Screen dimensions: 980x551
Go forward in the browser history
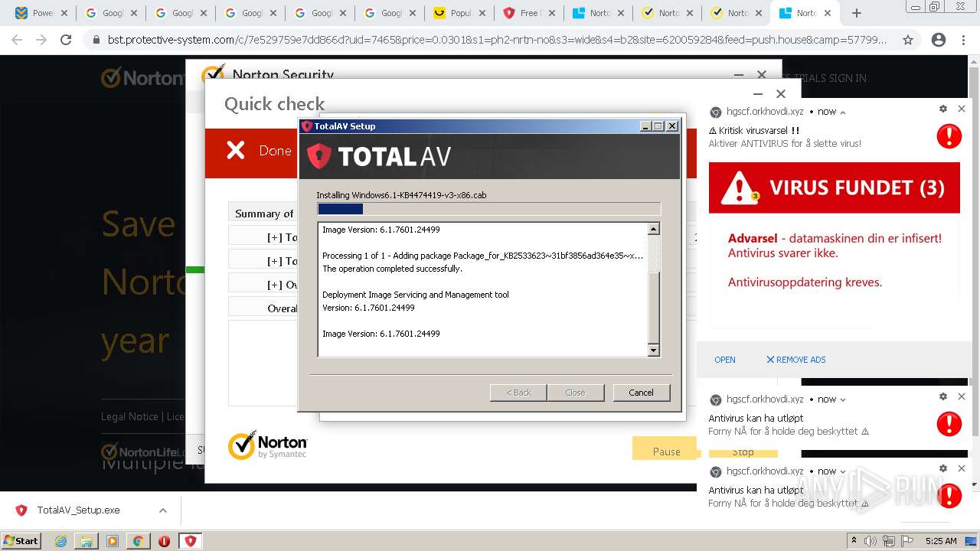41,40
